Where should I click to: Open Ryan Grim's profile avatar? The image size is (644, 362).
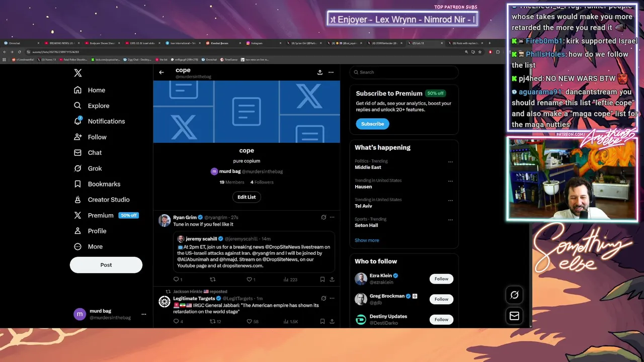[x=165, y=220]
